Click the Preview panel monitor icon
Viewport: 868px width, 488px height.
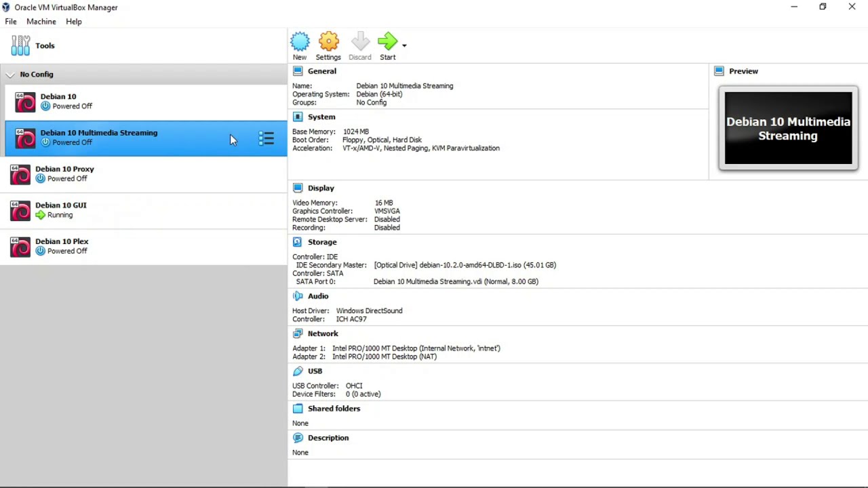[x=719, y=71]
